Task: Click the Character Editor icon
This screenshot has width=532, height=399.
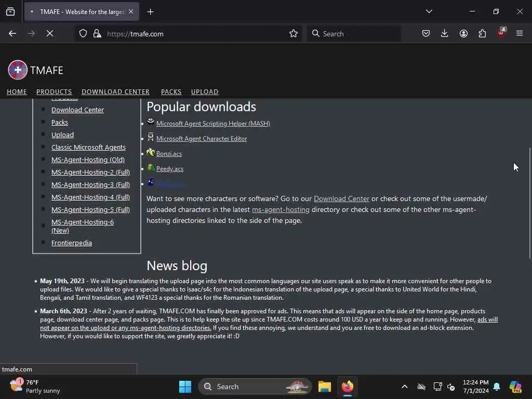Action: click(150, 137)
